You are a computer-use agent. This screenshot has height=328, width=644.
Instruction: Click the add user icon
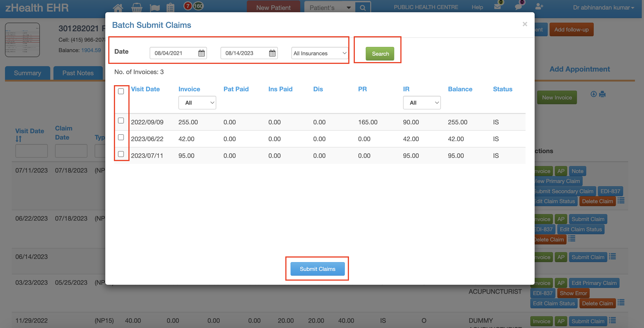539,7
